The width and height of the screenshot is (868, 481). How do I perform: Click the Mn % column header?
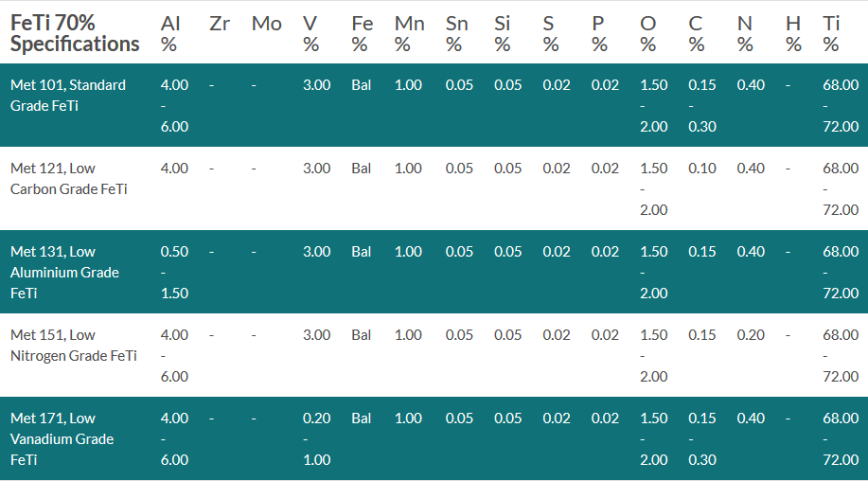pos(409,33)
